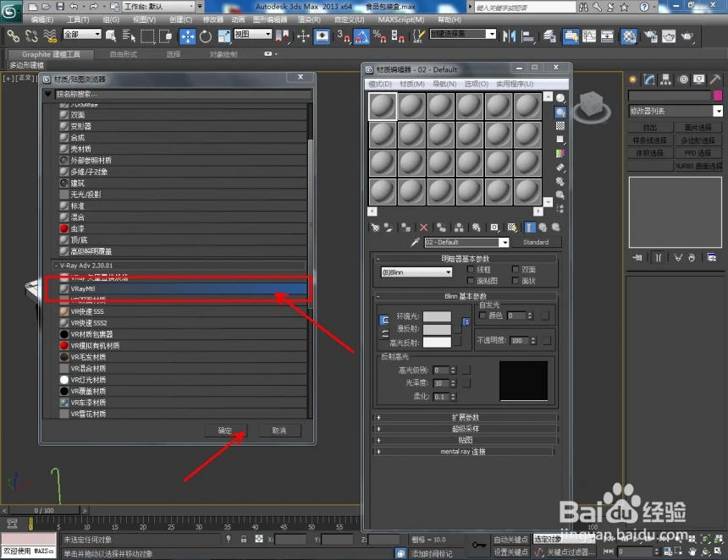
Task: Click the Unlink Selection icon
Action: [31, 36]
